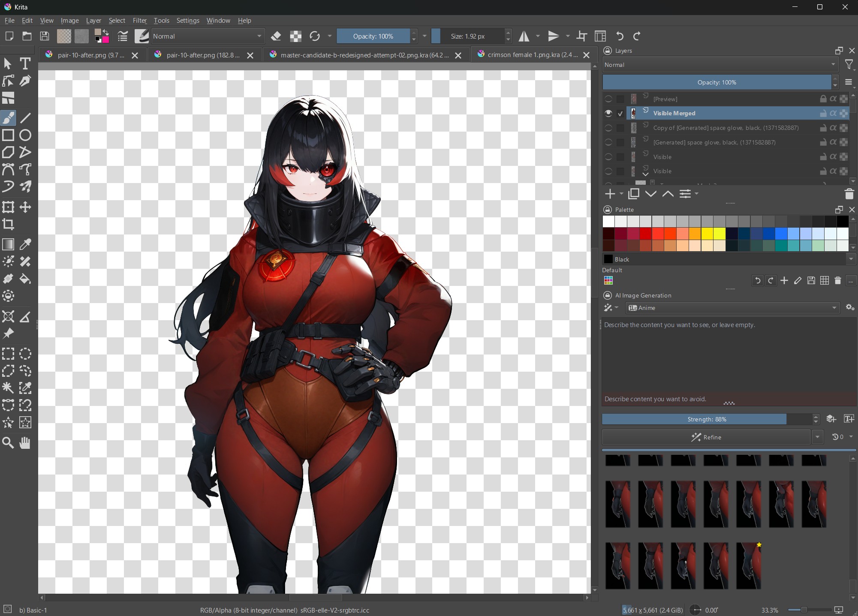This screenshot has height=616, width=858.
Task: Click the Undo arrow in toolbar
Action: (x=620, y=36)
